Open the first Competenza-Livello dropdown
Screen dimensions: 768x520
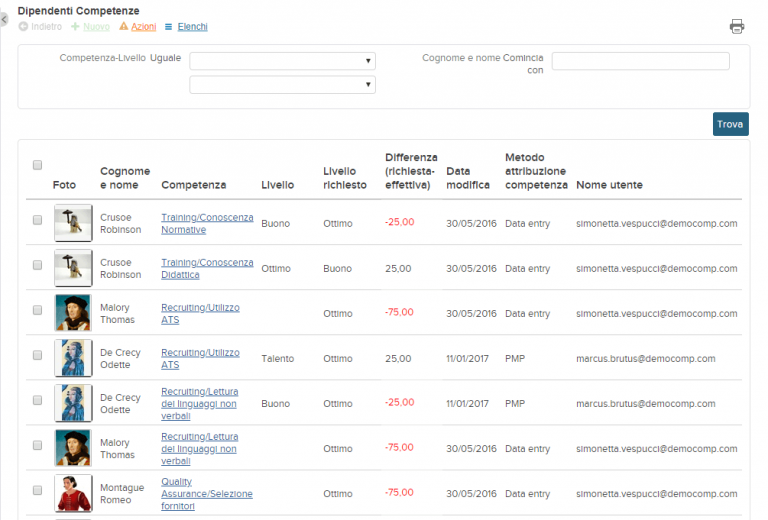point(283,61)
